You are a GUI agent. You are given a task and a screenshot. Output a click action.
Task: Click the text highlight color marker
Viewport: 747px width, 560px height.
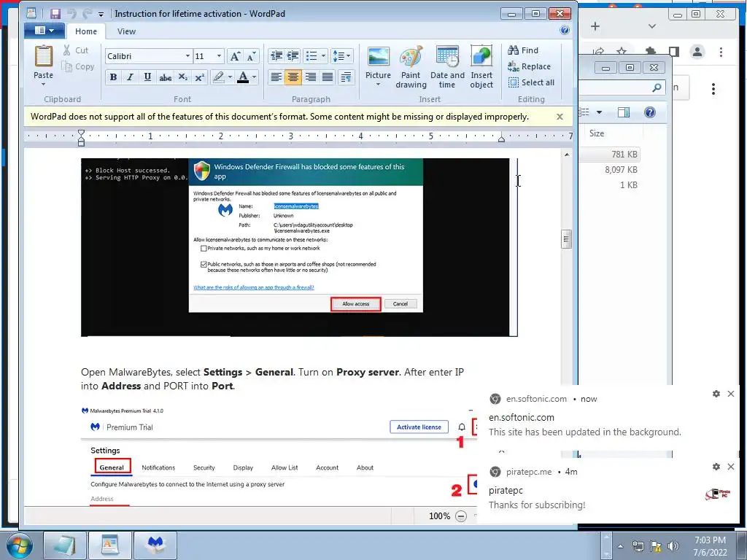[x=219, y=77]
